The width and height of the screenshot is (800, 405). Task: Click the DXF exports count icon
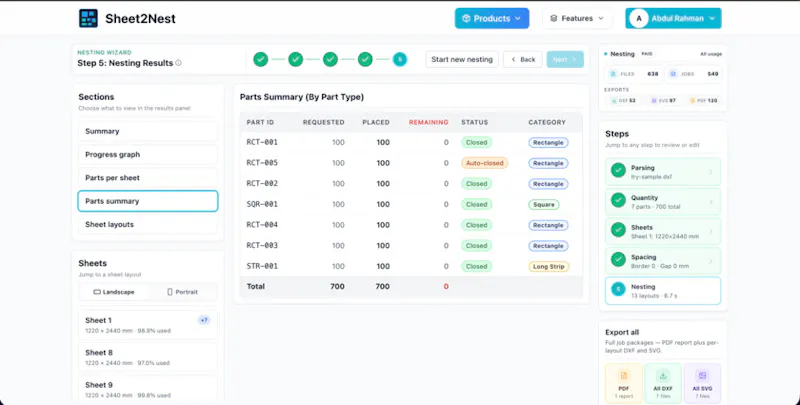pos(614,100)
